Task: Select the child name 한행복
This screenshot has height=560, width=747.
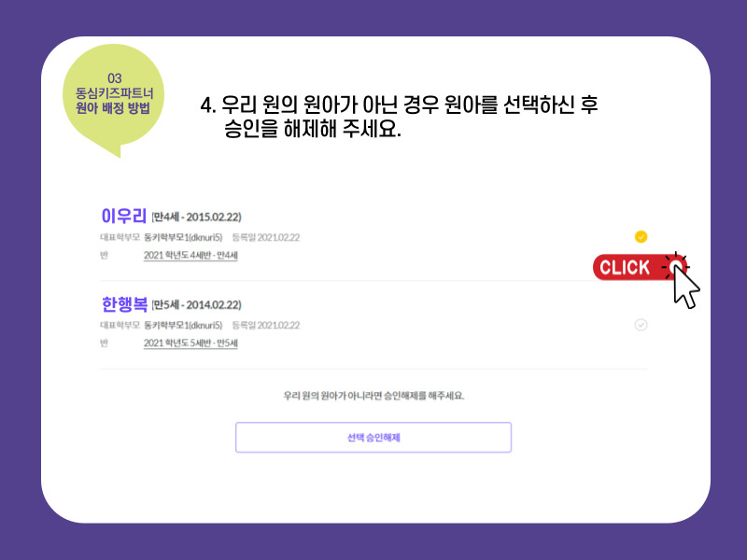Action: 124,304
